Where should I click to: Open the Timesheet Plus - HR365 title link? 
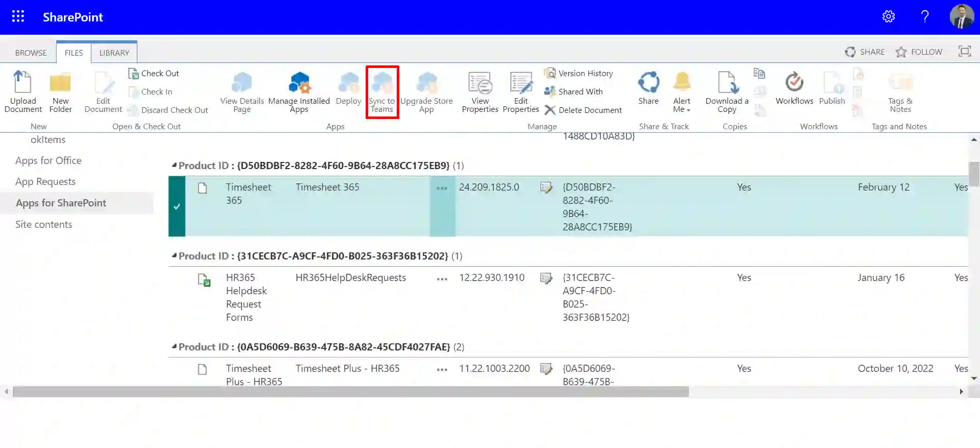(x=254, y=375)
